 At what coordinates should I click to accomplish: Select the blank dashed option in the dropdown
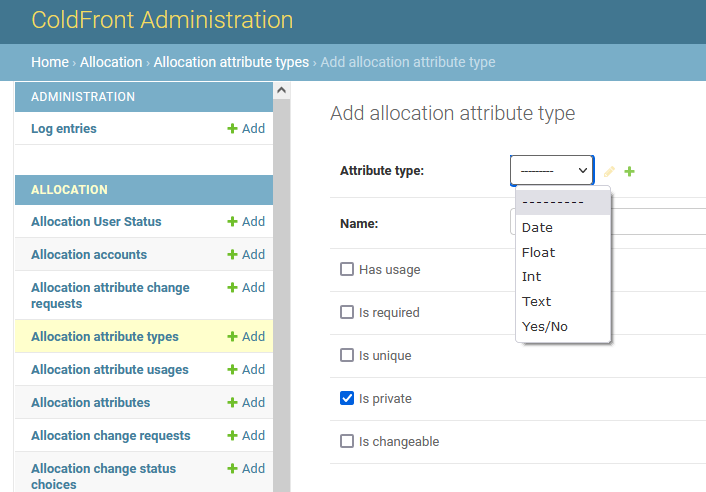click(563, 202)
